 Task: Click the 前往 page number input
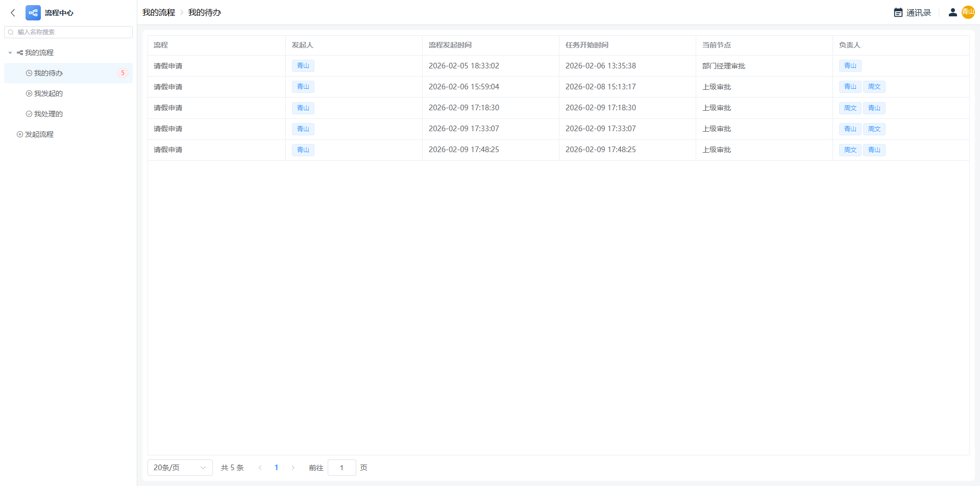pos(341,468)
